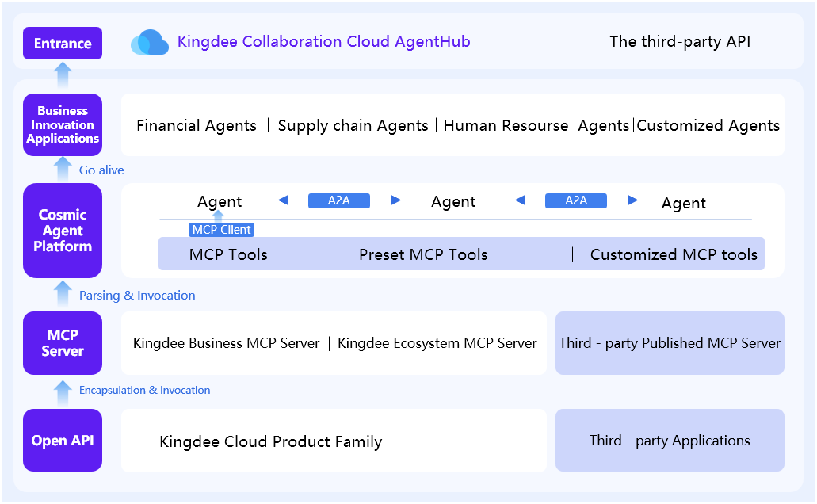Select the Business Innovation Applications block
The width and height of the screenshot is (817, 504).
[63, 124]
